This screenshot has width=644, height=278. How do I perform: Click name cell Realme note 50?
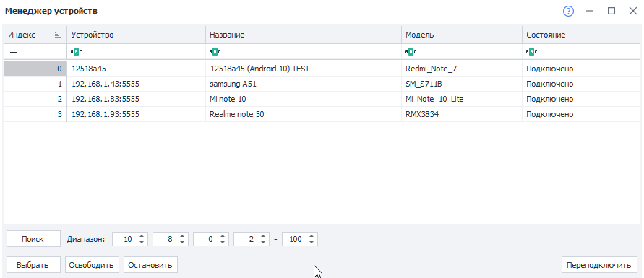304,114
